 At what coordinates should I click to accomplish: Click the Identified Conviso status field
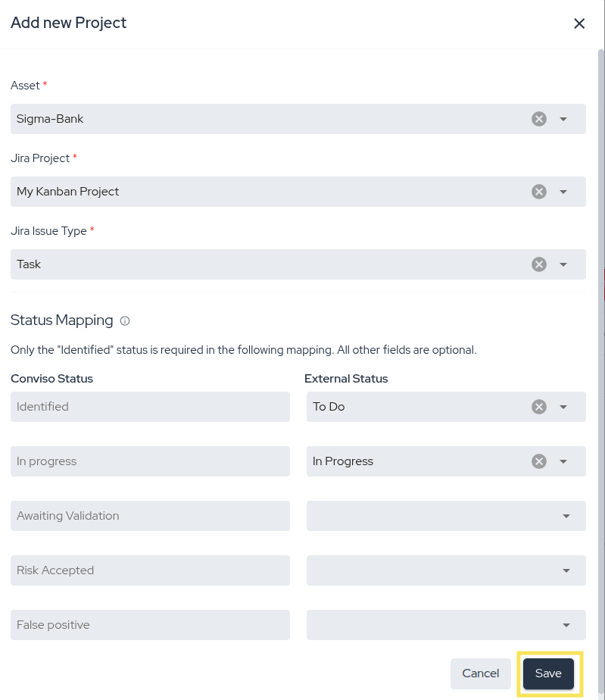coord(150,407)
